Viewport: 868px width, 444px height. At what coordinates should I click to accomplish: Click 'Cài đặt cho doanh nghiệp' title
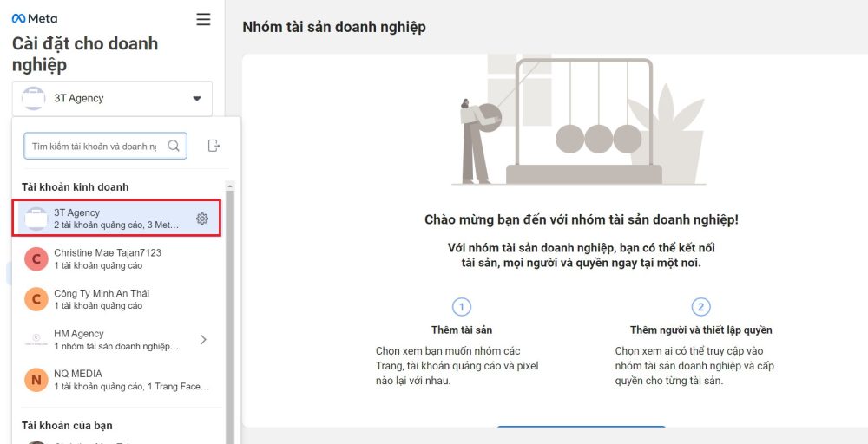(85, 54)
